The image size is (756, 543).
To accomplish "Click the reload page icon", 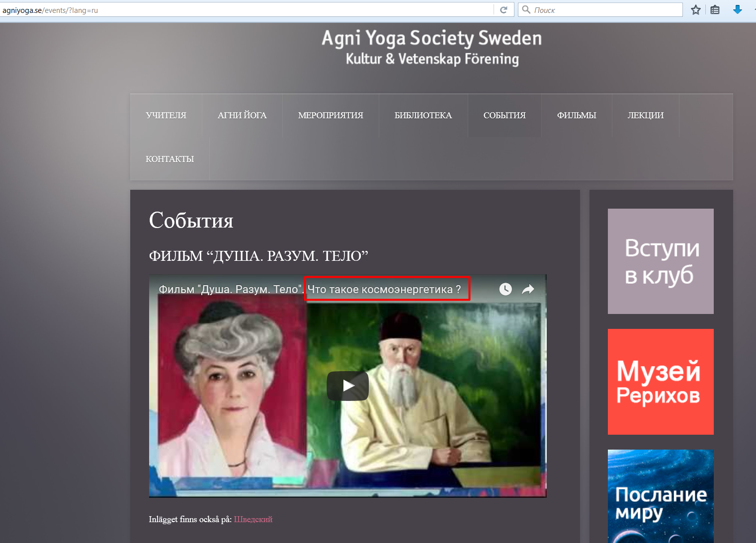I will [504, 10].
